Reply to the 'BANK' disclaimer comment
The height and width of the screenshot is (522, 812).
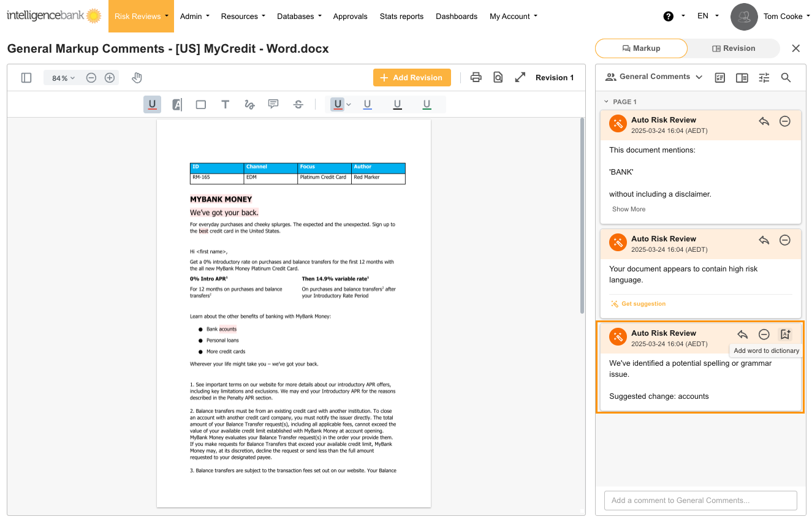[764, 121]
